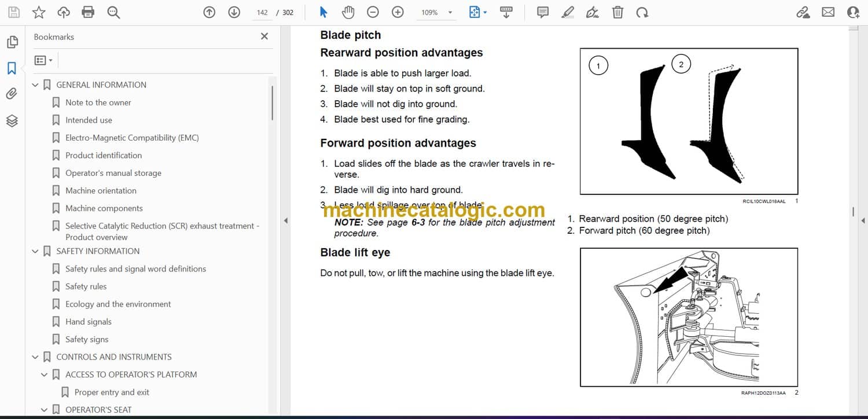Collapse the left navigation pane arrow
868x419 pixels.
point(285,220)
